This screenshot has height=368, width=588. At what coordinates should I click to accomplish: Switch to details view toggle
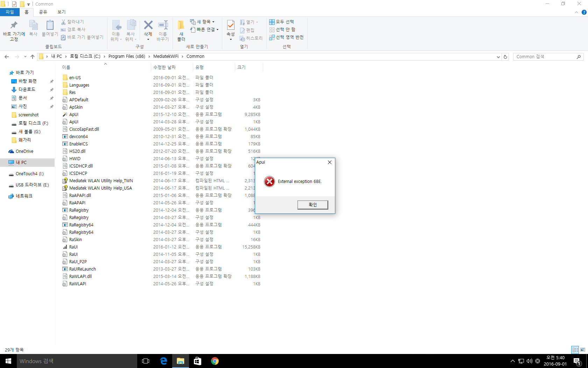point(575,350)
